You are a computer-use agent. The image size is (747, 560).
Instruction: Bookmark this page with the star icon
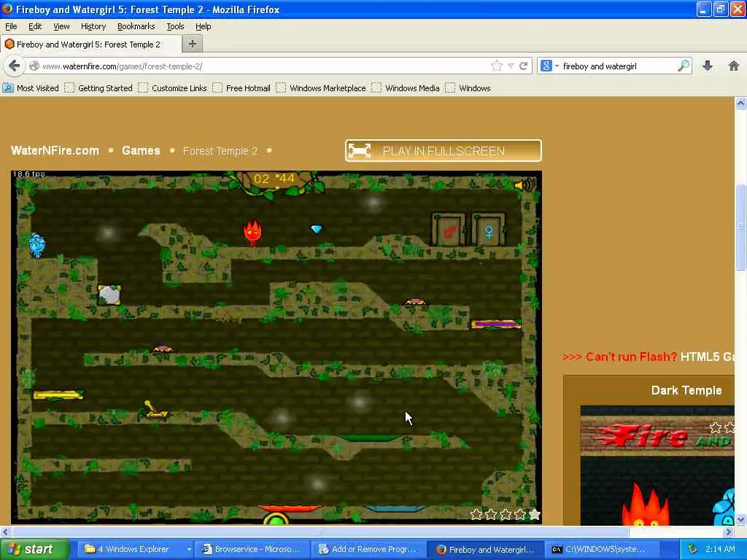pyautogui.click(x=497, y=66)
